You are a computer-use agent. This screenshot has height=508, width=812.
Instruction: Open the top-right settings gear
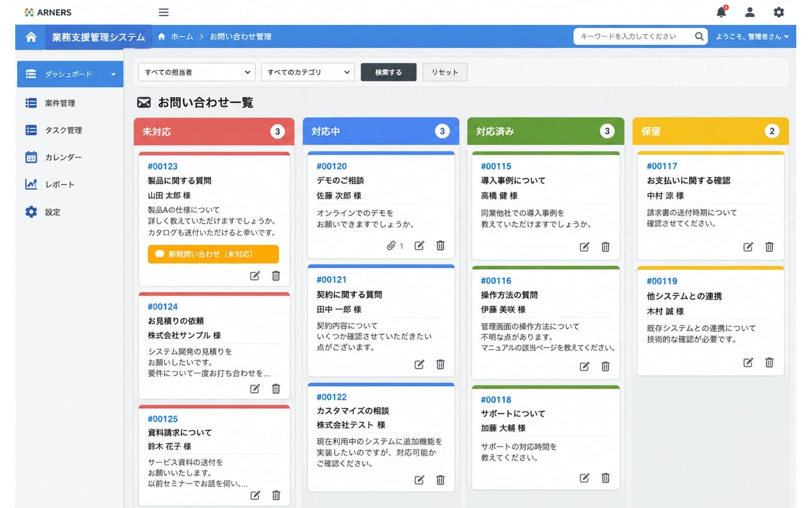[779, 12]
